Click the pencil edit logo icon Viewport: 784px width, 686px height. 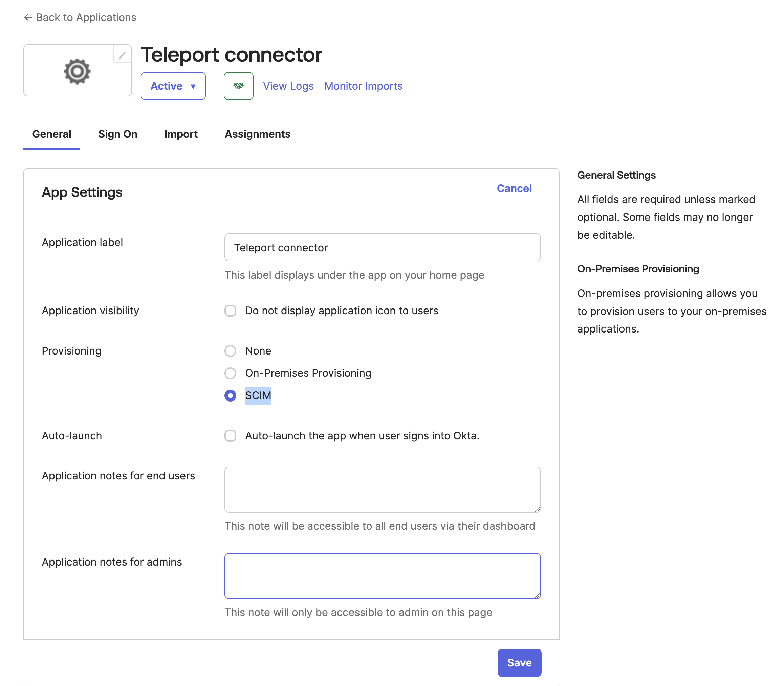click(x=122, y=56)
